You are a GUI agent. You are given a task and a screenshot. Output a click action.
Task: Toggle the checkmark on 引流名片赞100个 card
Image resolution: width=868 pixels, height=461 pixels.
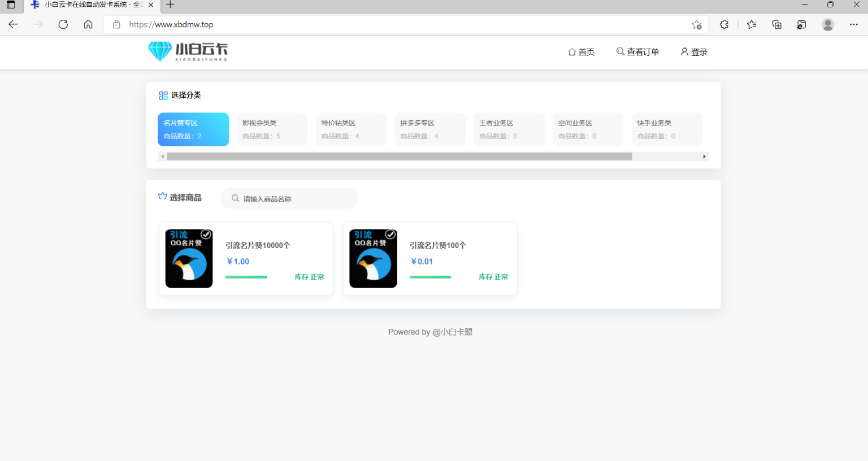390,233
